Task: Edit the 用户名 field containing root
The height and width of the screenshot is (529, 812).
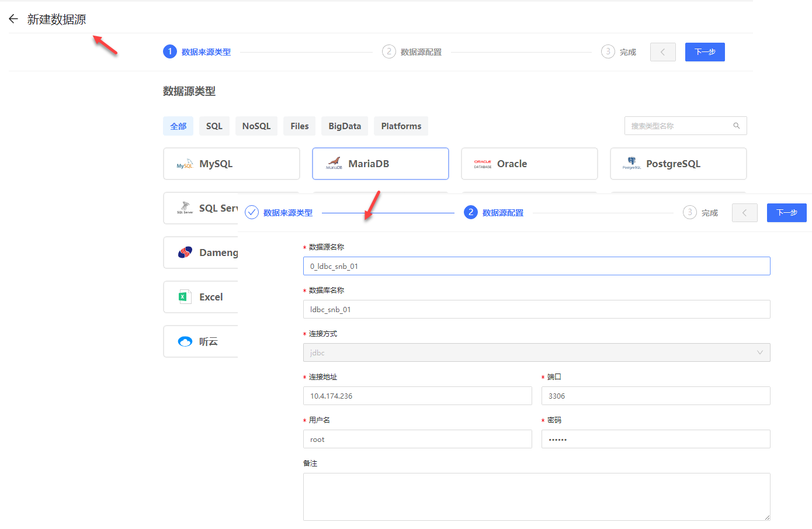Action: [x=417, y=439]
